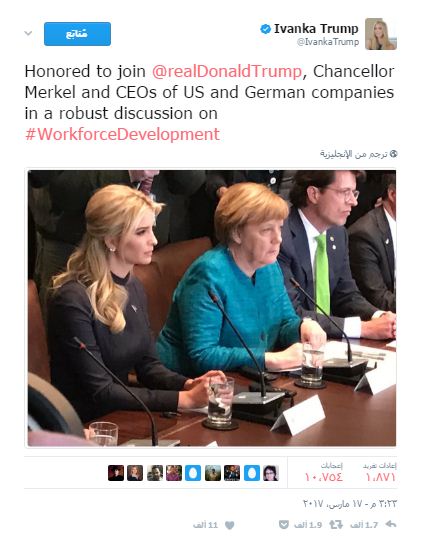Screen dimensions: 421x549
Task: Enlarge the attached meeting photo
Action: 212,308
